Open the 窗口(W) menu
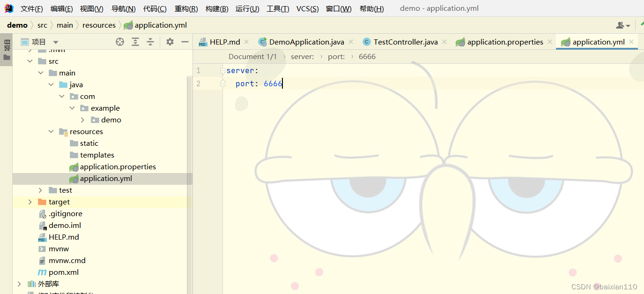Image resolution: width=644 pixels, height=294 pixels. tap(339, 8)
